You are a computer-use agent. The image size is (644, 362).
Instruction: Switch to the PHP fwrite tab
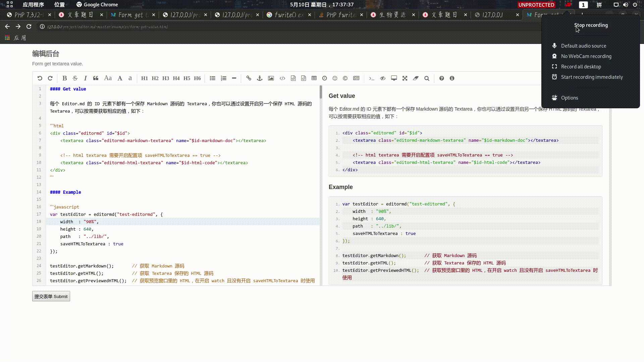[x=341, y=15]
